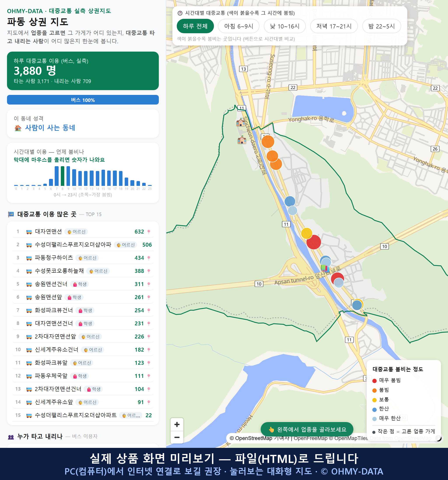The height and width of the screenshot is (480, 448).
Task: Click the pin icon on 수성못코오롱하늘채 row
Action: [x=149, y=271]
